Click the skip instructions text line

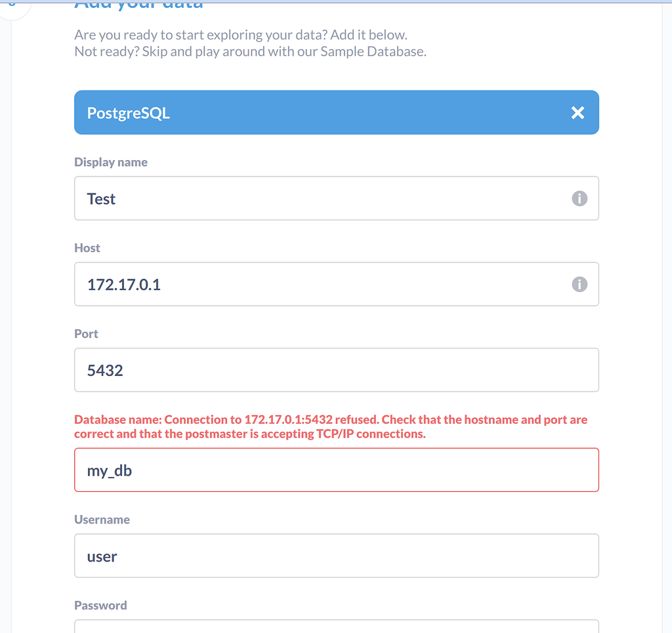[x=249, y=51]
